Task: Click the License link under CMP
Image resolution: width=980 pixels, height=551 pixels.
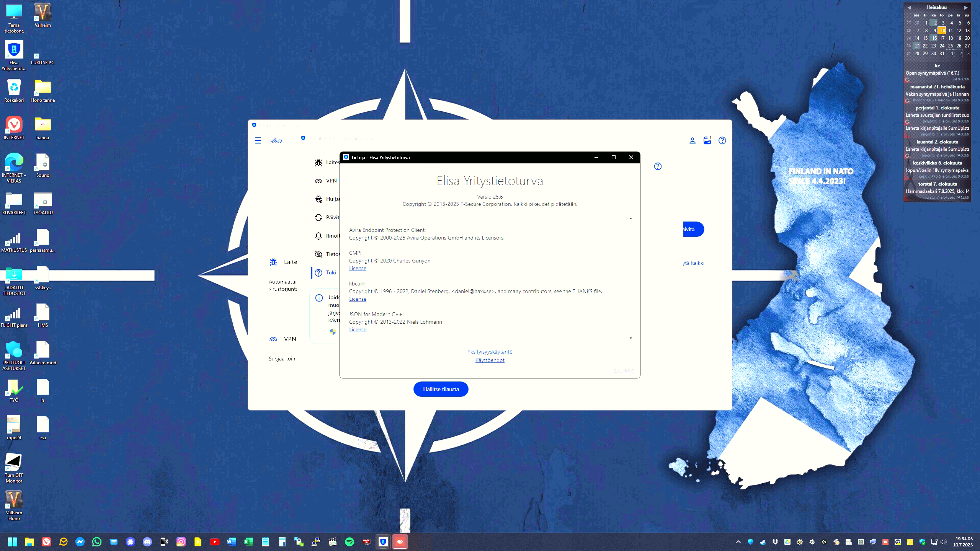Action: coord(358,268)
